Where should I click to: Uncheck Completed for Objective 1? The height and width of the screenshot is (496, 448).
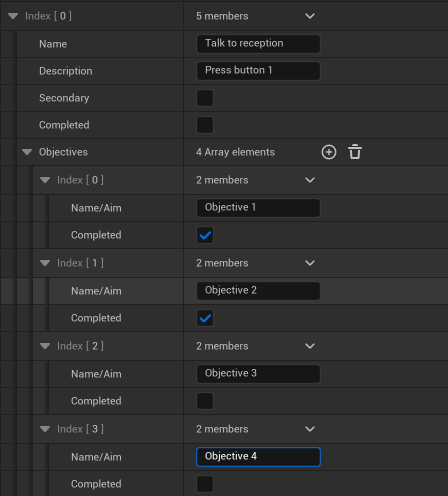click(x=205, y=235)
